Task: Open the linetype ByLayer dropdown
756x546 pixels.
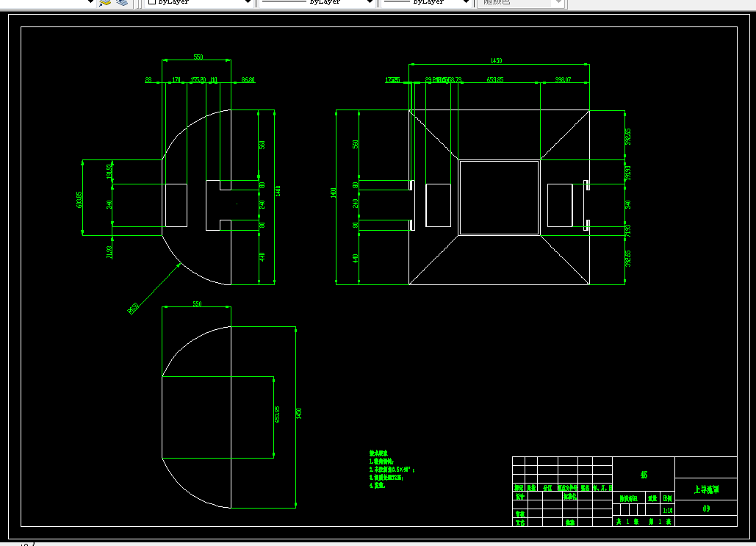Action: click(317, 2)
